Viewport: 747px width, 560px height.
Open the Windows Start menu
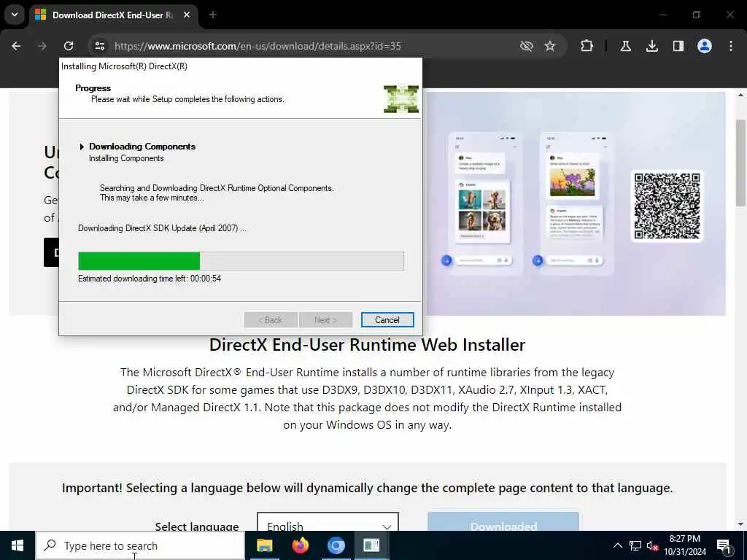[18, 545]
